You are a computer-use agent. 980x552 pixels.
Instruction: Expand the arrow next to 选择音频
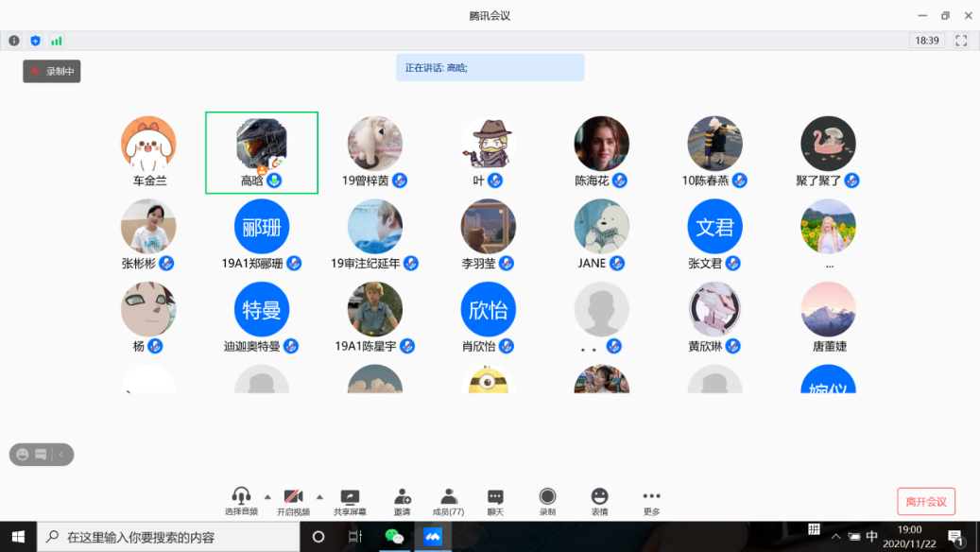(x=267, y=496)
